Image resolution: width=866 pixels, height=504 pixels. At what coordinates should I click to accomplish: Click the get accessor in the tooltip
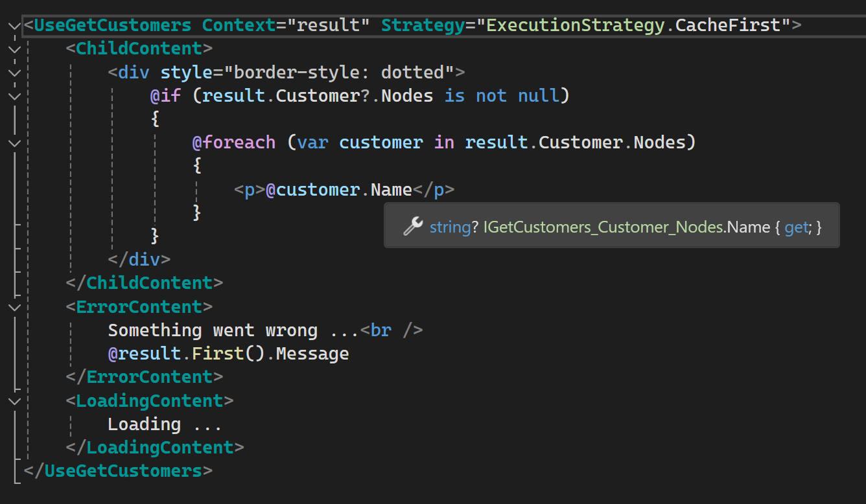coord(795,227)
